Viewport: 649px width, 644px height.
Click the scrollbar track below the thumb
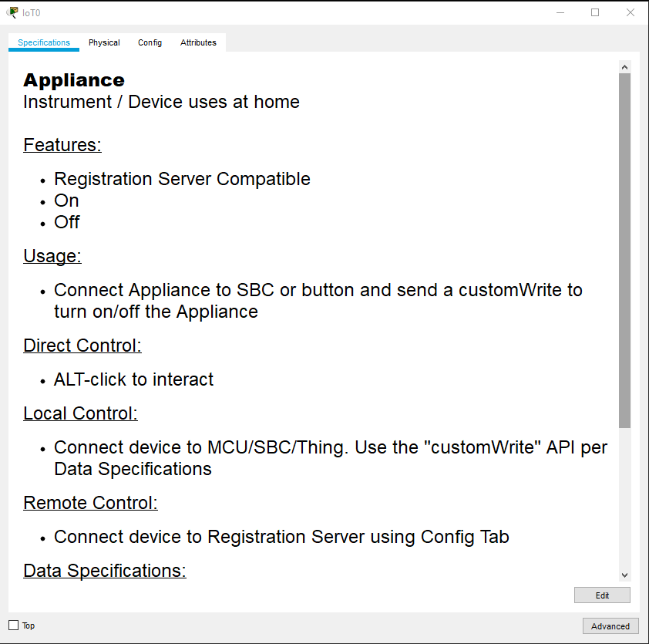point(624,501)
